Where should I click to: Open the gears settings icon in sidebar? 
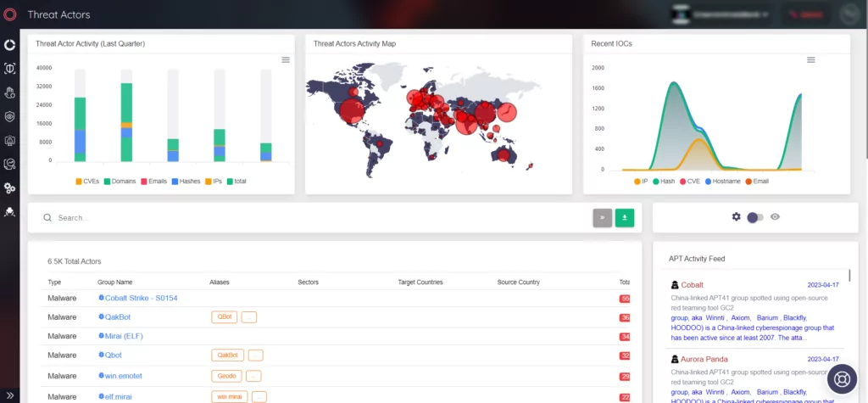(x=9, y=188)
